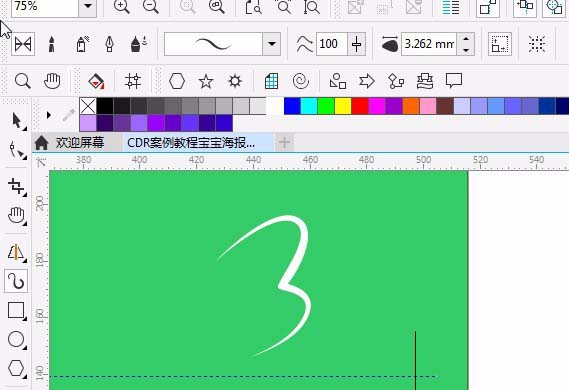Pick the orange color swatch
This screenshot has height=390, width=569.
[x=411, y=106]
